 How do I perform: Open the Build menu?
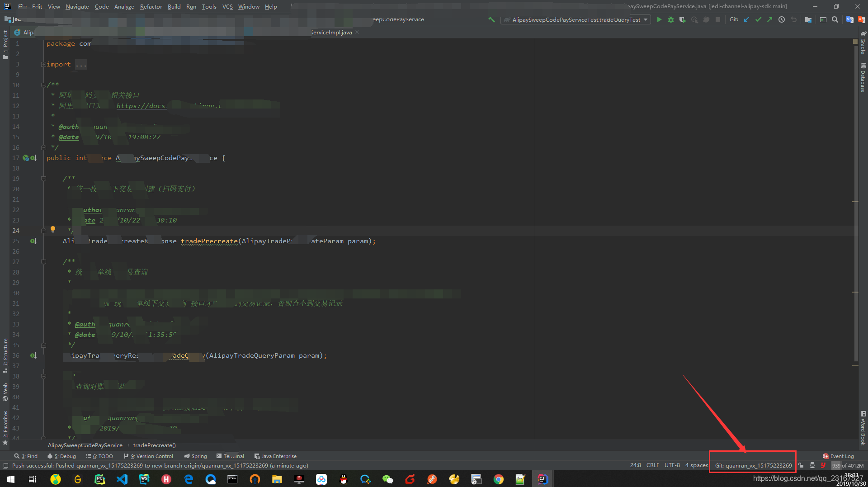(x=174, y=6)
